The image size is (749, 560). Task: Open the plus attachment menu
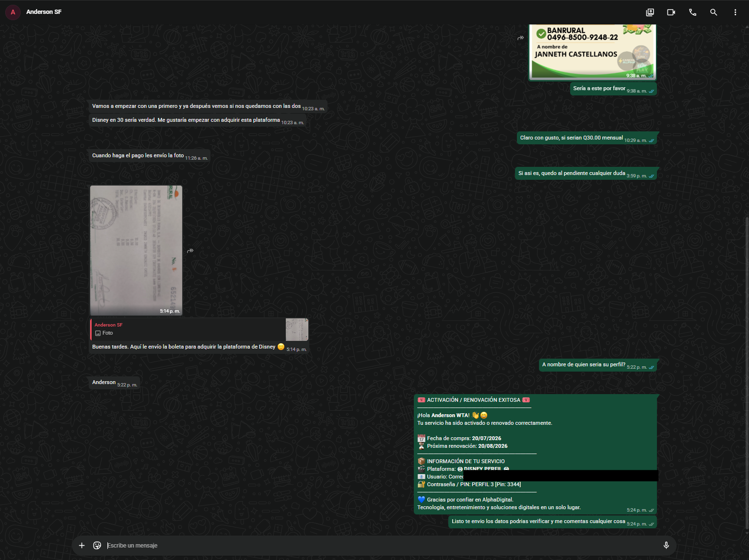(x=82, y=545)
